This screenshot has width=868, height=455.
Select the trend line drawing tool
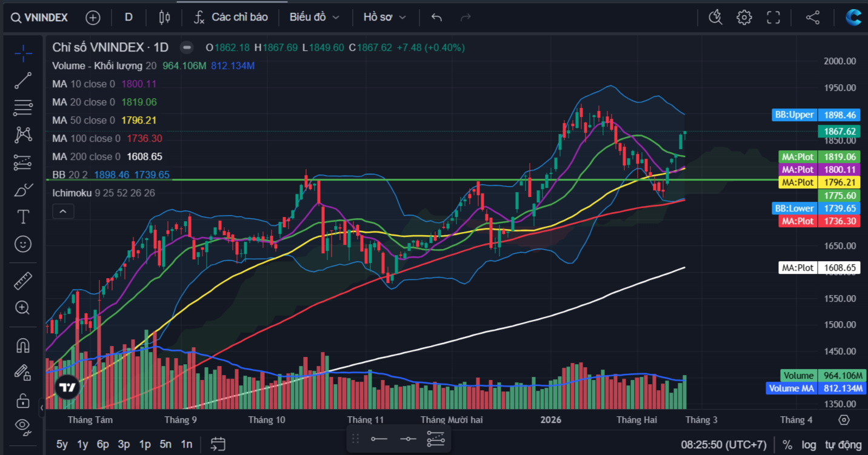[x=23, y=81]
